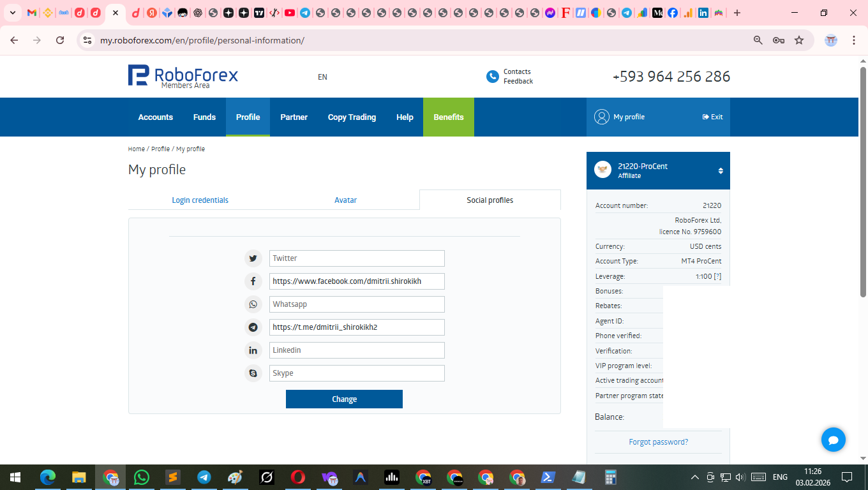The height and width of the screenshot is (490, 868).
Task: Open WhatsApp from the Windows taskbar
Action: (x=142, y=477)
